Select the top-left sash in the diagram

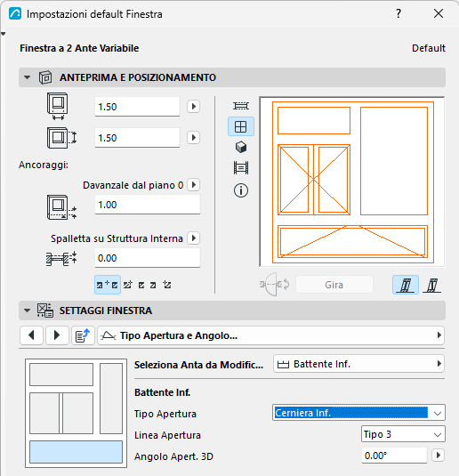[x=61, y=375]
